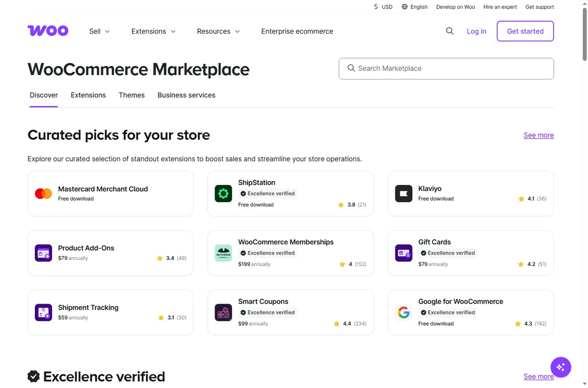This screenshot has width=588, height=388.
Task: Open Develop on Woo link
Action: pyautogui.click(x=456, y=7)
